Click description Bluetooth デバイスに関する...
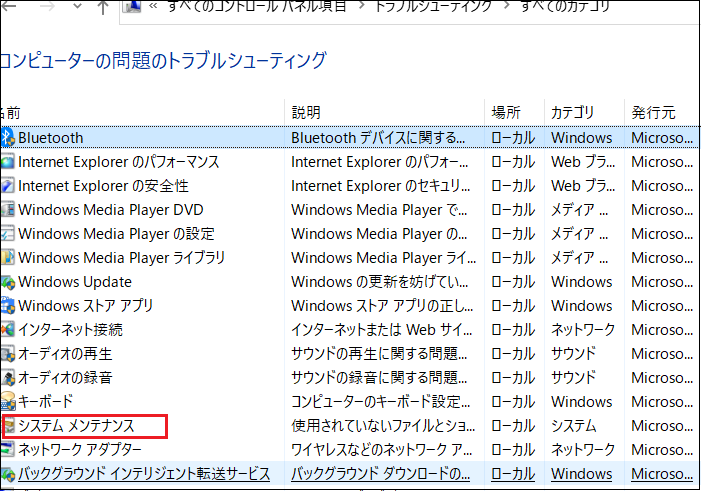The height and width of the screenshot is (491, 701). click(378, 138)
